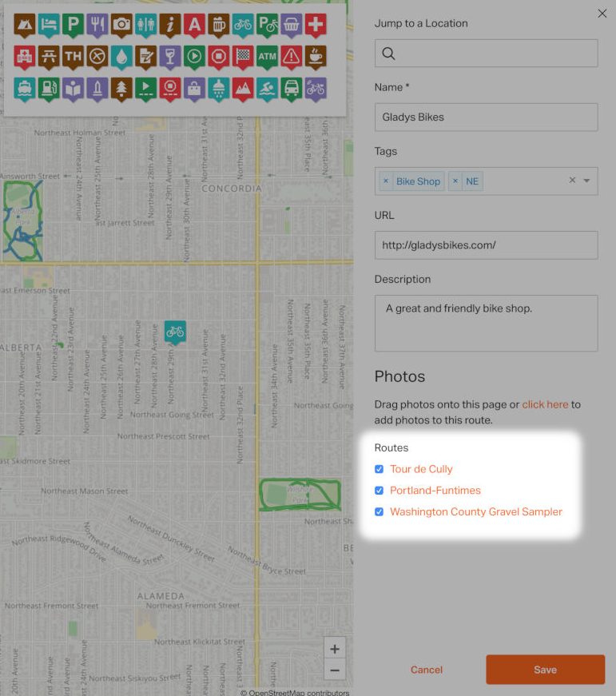This screenshot has width=616, height=696.
Task: Pick the red letter A marker icon
Action: [x=194, y=25]
